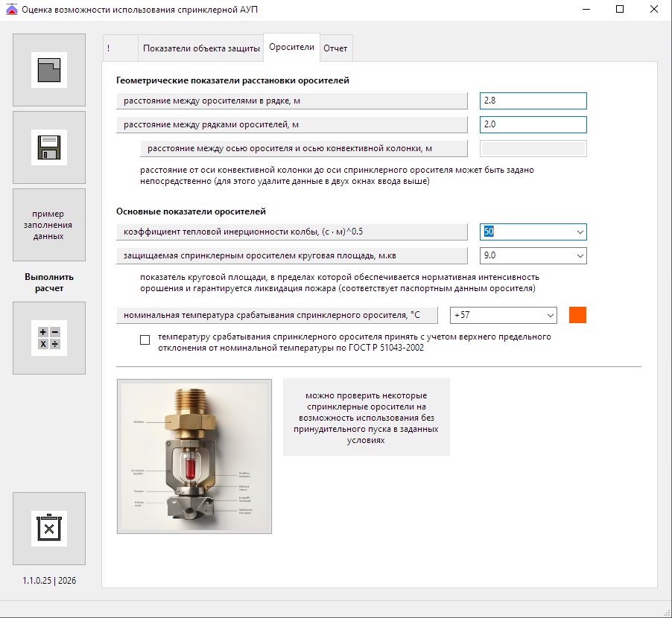Click the floppy disk save icon
Viewport: 672px width, 618px height.
click(49, 147)
